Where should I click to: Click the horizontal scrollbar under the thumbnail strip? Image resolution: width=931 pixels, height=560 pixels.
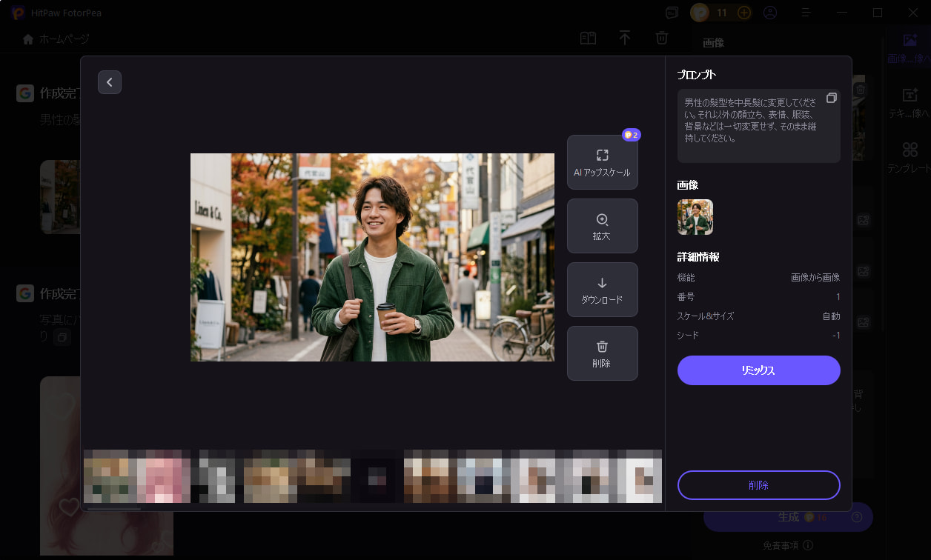[113, 508]
